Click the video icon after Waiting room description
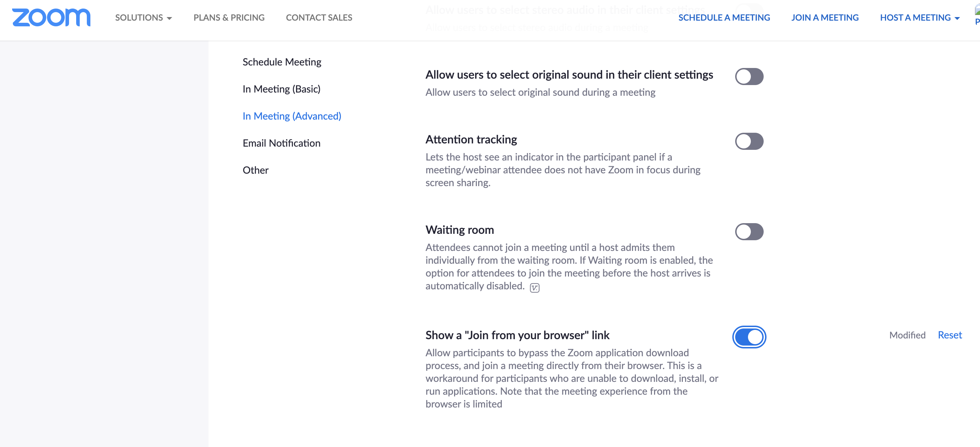 (534, 288)
